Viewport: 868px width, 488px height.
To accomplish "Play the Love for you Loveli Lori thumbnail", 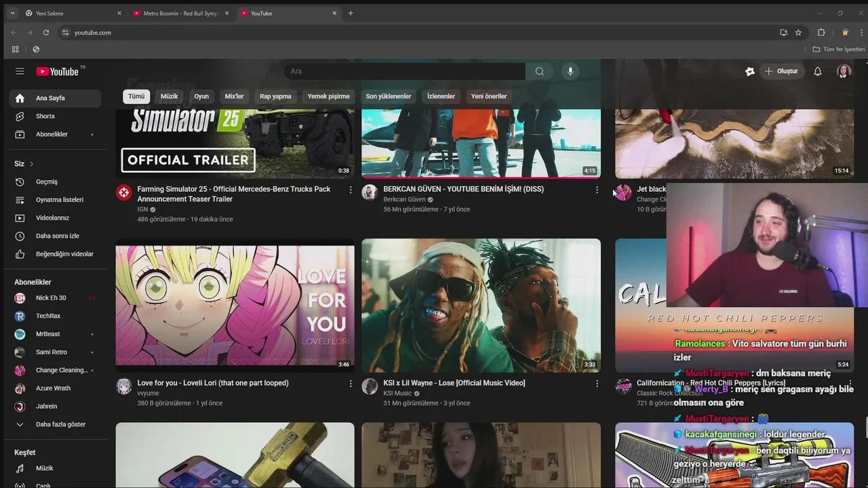I will (235, 305).
